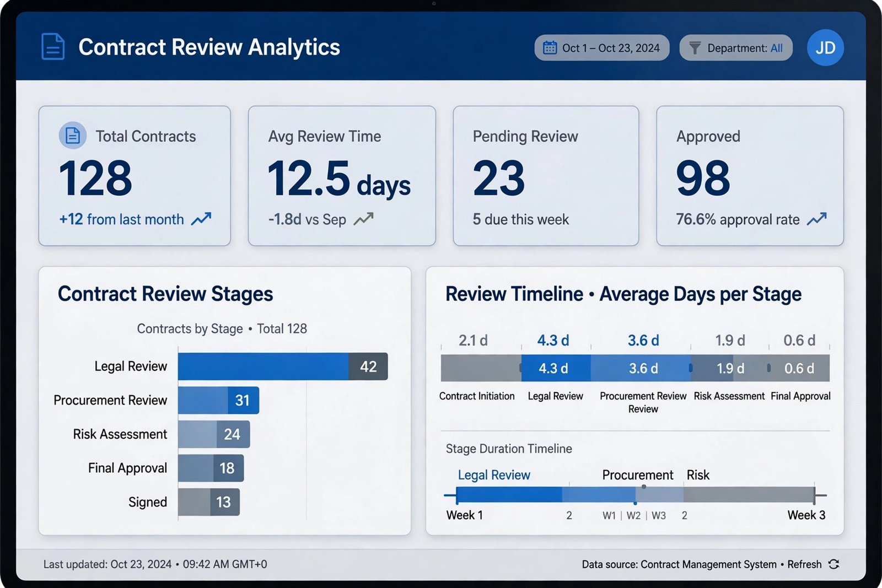
Task: Click the 3.6 d Procurement segment inside the average days bar
Action: click(641, 368)
